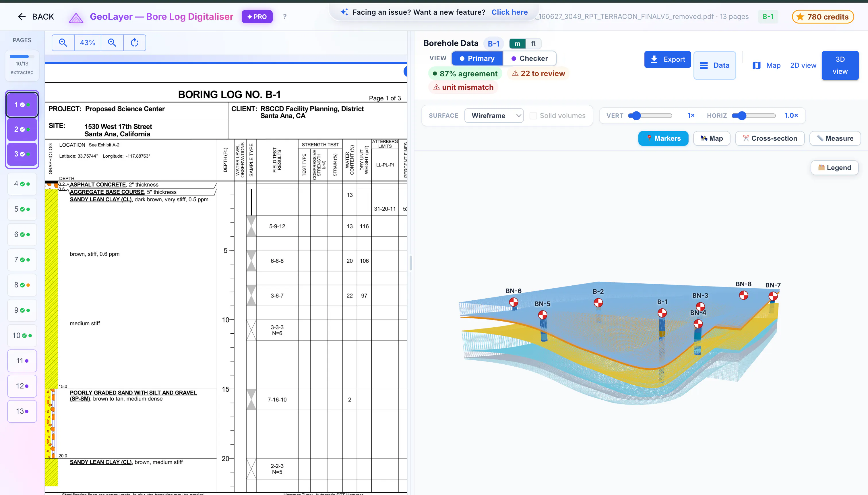Switch to the 2D view tab

click(x=803, y=65)
